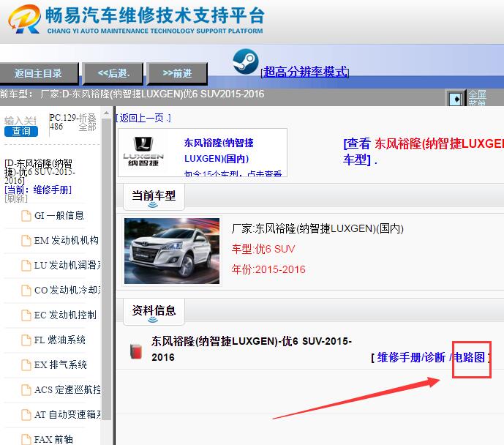The width and height of the screenshot is (504, 445).
Task: Click the red book manual icon
Action: (x=136, y=351)
